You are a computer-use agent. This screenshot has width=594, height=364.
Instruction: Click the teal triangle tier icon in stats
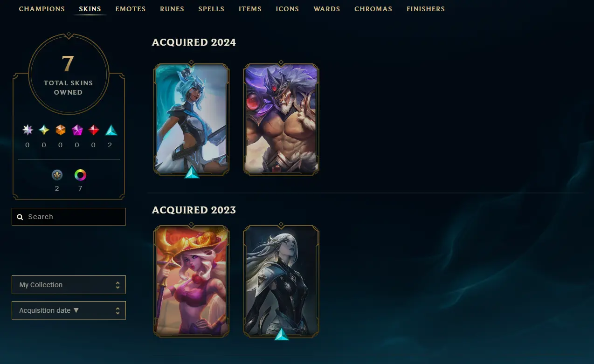111,130
